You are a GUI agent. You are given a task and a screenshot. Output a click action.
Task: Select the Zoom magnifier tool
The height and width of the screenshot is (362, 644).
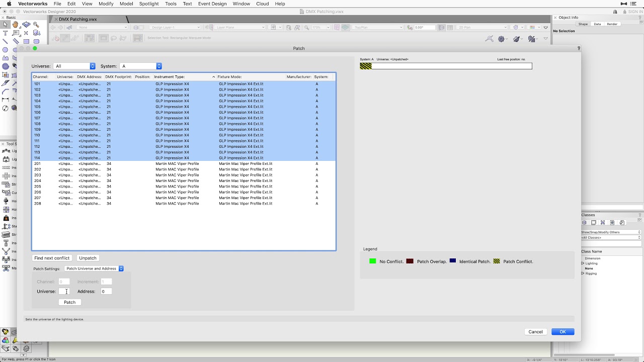click(x=36, y=25)
